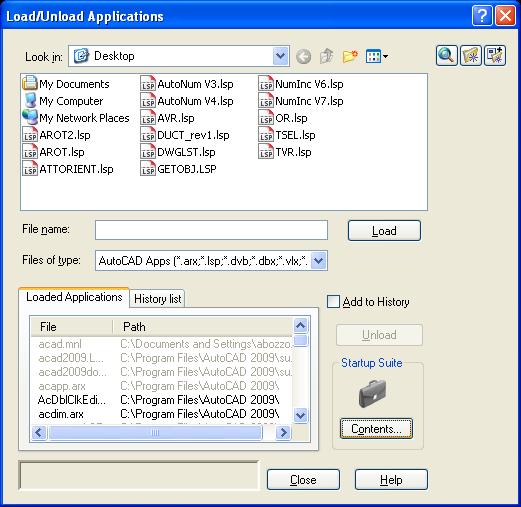
Task: Select the ATTORIENT.lsp file
Action: click(x=68, y=169)
